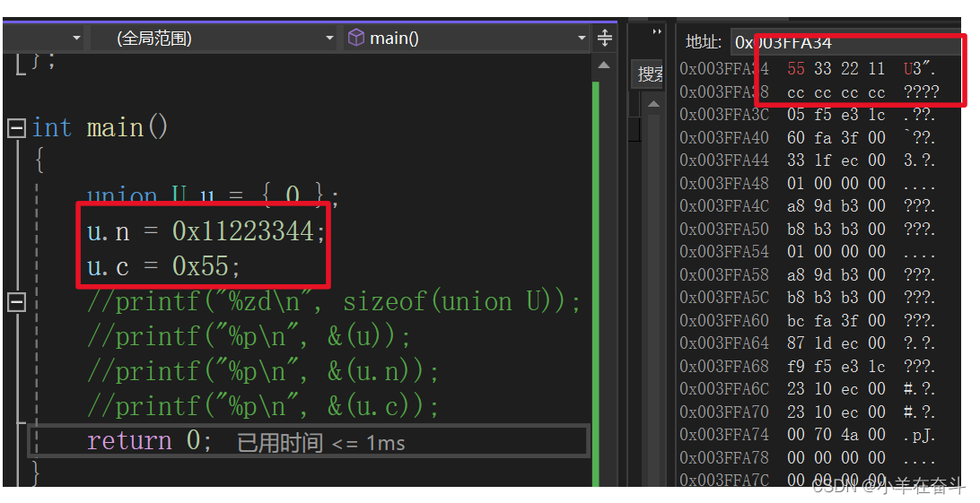Collapse the commented printf block
The width and height of the screenshot is (980, 503).
coord(16,302)
